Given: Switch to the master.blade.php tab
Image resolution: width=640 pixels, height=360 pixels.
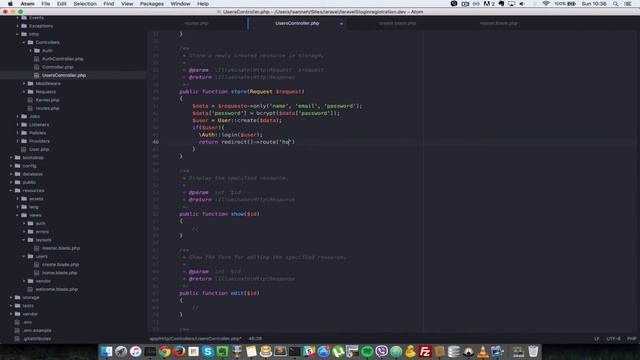Looking at the screenshot, I should [498, 23].
